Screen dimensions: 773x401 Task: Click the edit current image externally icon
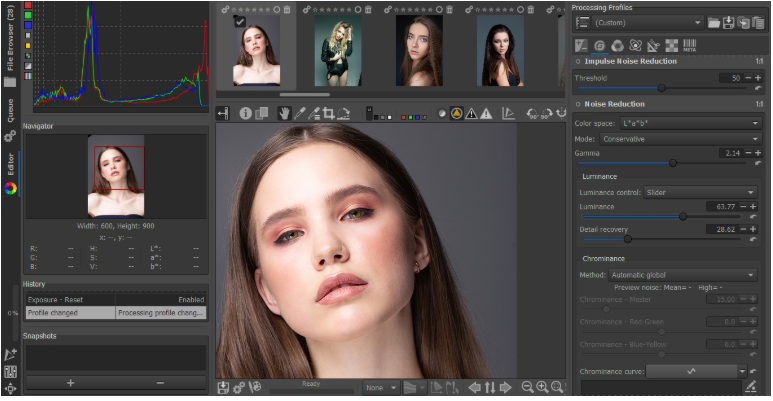click(508, 113)
